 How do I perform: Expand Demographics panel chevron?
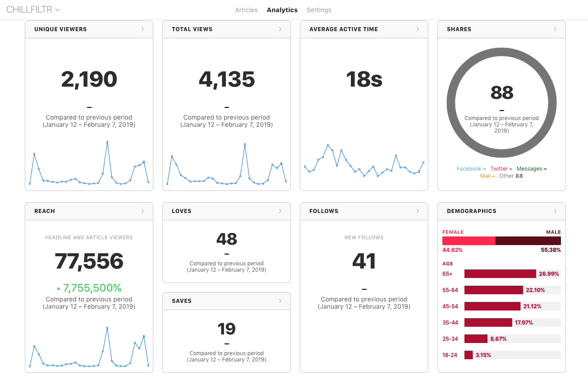556,211
